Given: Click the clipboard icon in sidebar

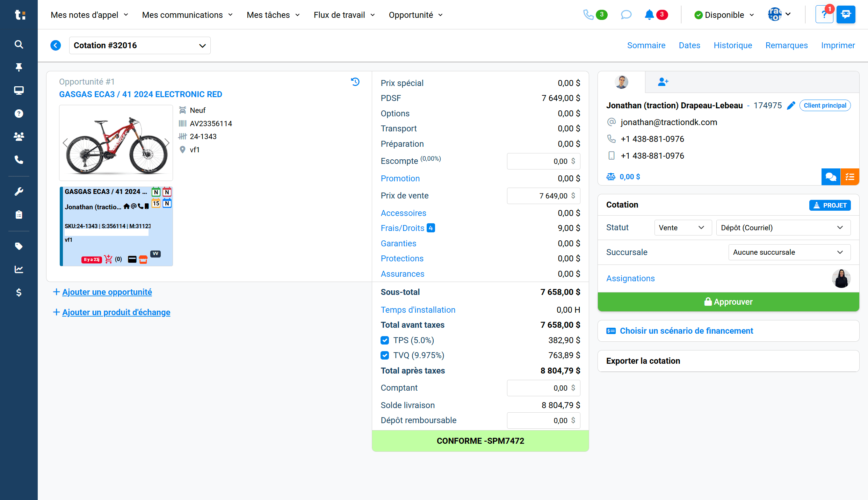Looking at the screenshot, I should pyautogui.click(x=19, y=215).
